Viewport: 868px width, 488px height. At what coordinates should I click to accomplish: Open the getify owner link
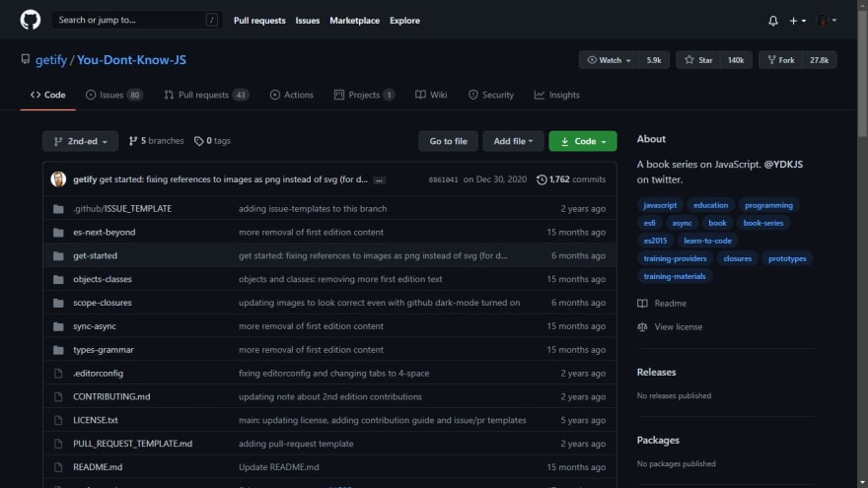[51, 60]
